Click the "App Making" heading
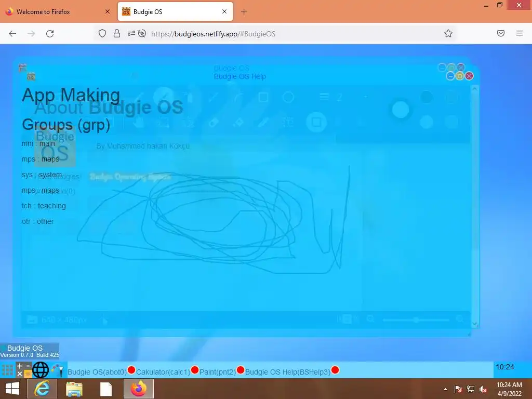 71,95
